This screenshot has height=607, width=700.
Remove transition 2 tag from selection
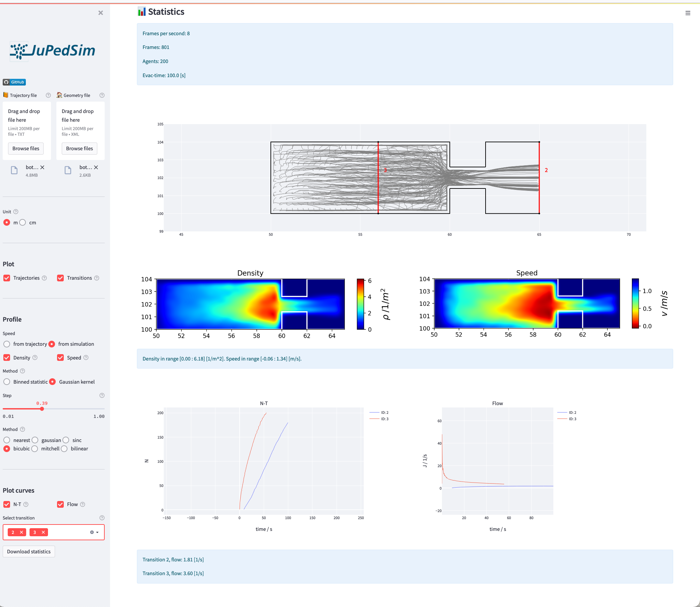(21, 533)
